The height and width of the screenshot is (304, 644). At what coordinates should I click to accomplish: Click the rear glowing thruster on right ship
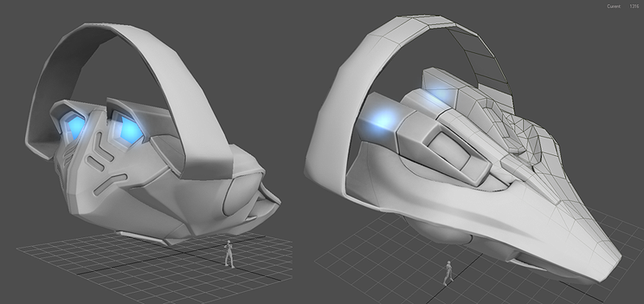441,93
